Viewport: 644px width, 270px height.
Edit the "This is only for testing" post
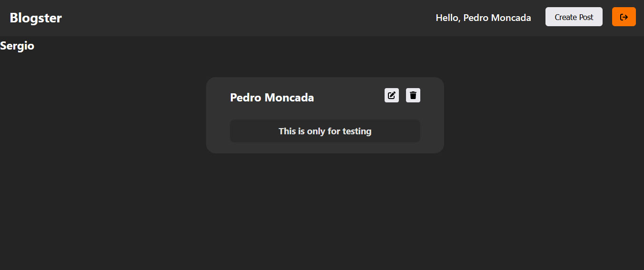[392, 95]
